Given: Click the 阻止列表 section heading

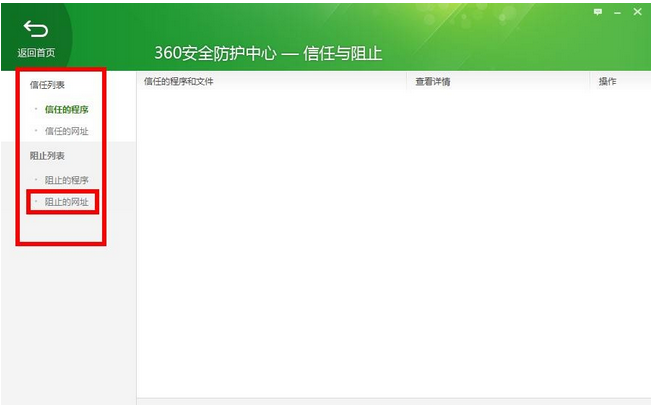Looking at the screenshot, I should click(x=47, y=156).
